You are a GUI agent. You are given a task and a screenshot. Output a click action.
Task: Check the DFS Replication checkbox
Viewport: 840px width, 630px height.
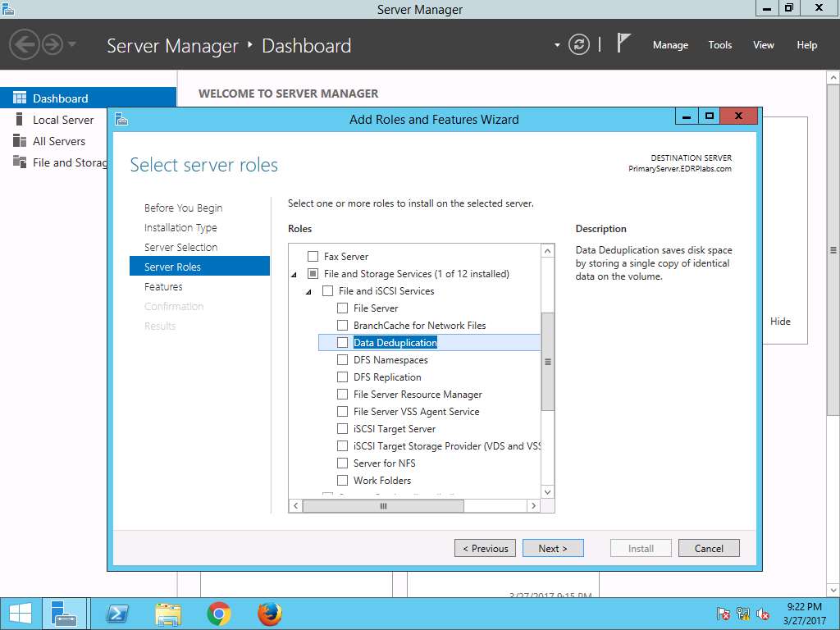click(342, 377)
